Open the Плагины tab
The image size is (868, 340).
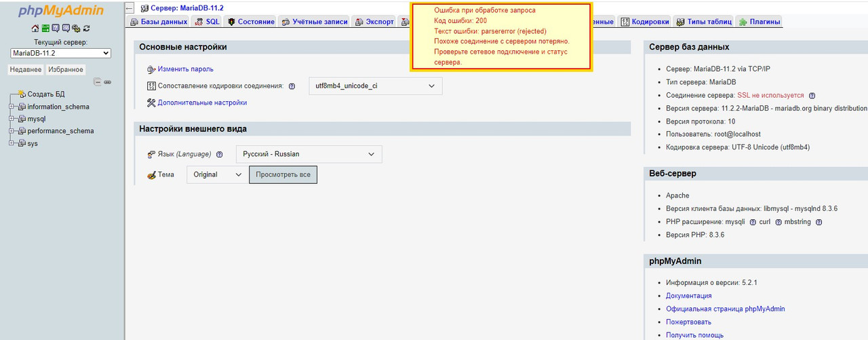[x=759, y=22]
